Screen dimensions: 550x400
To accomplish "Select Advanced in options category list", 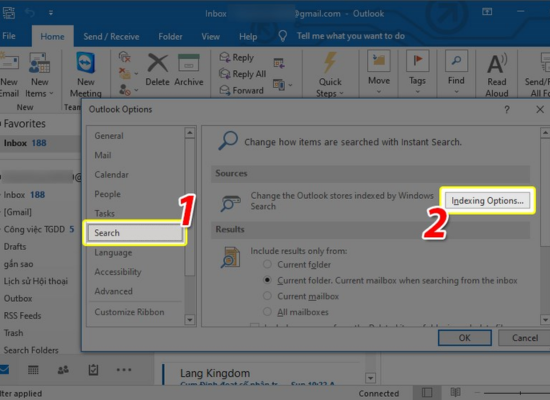I will [x=135, y=291].
